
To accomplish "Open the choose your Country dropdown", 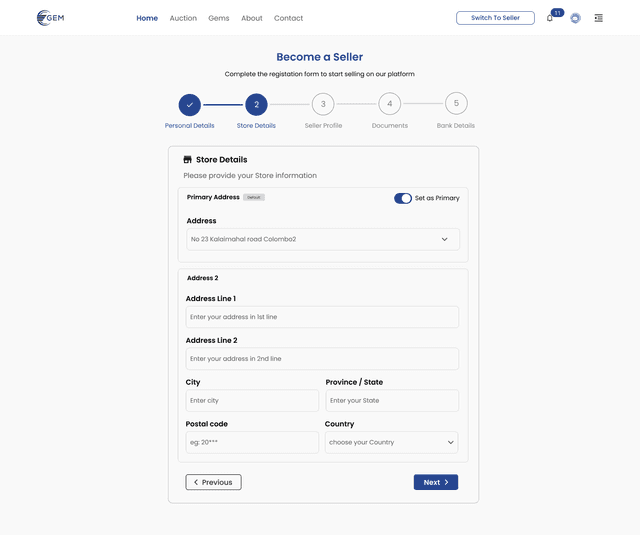I will tap(391, 442).
